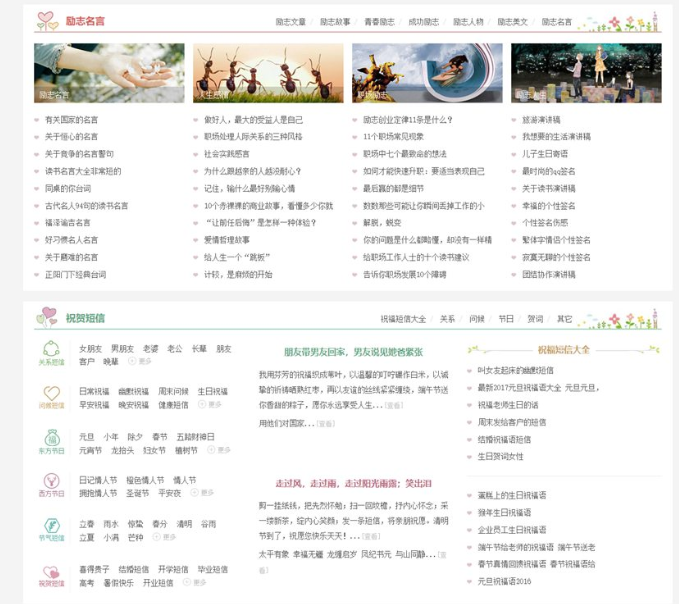This screenshot has height=604, width=679.
Task: Open 励志创业定律11条是什么？
Action: coord(407,120)
